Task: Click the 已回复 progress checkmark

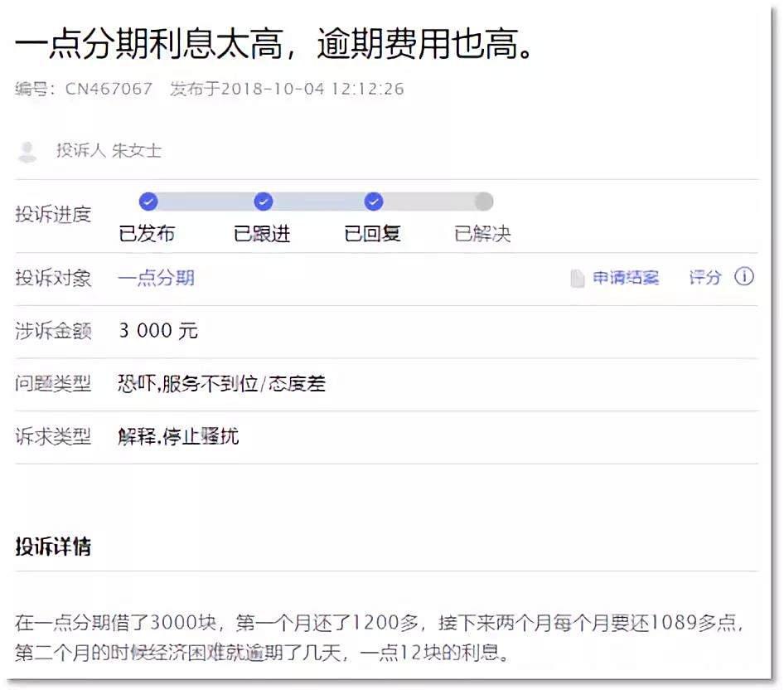Action: [x=374, y=202]
